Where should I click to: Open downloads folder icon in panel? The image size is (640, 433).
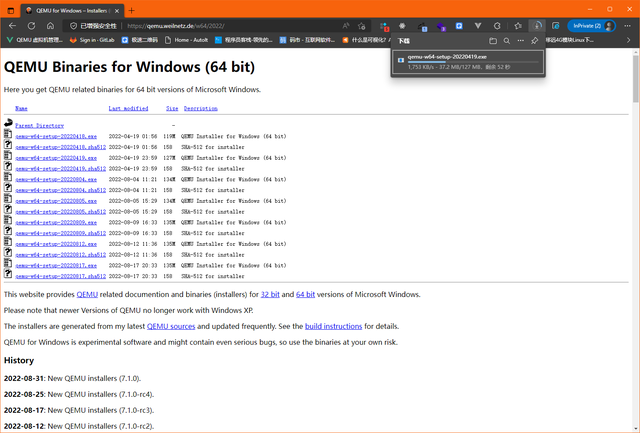pos(493,41)
